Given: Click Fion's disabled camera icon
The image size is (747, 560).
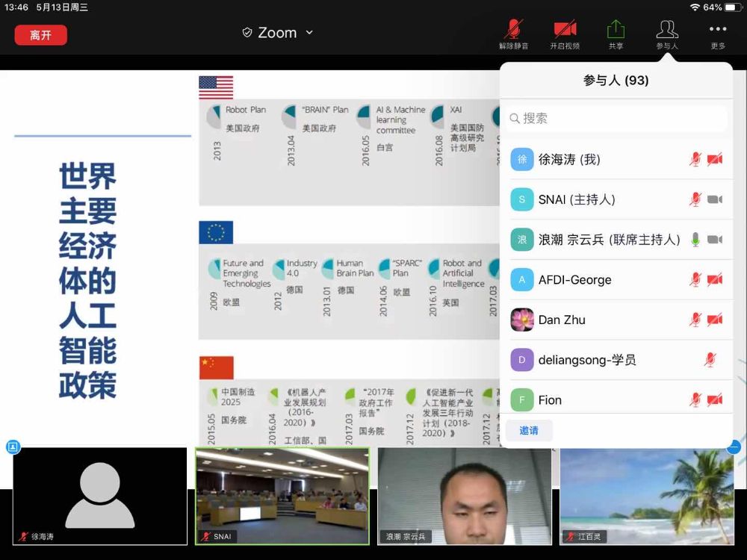Looking at the screenshot, I should pos(715,399).
